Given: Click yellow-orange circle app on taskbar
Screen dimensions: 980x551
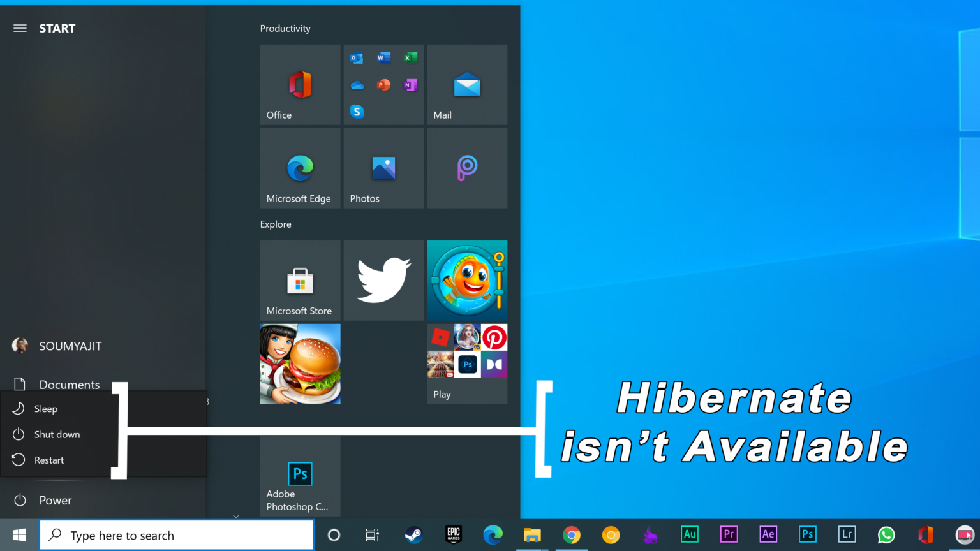Looking at the screenshot, I should [x=611, y=535].
